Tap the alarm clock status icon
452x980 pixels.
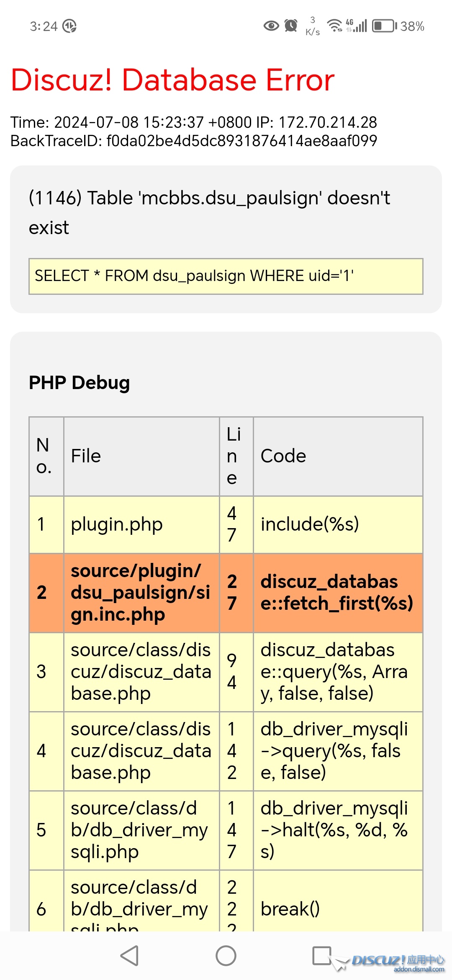291,26
